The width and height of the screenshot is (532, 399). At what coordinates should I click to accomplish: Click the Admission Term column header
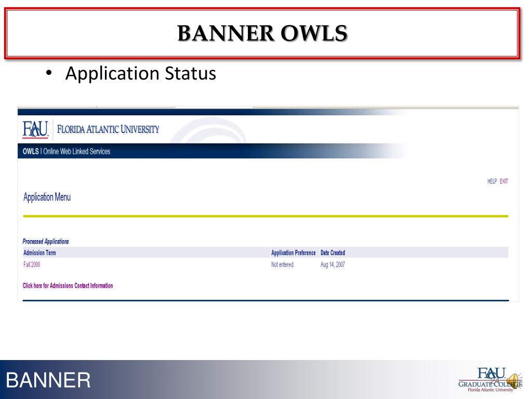coord(39,253)
